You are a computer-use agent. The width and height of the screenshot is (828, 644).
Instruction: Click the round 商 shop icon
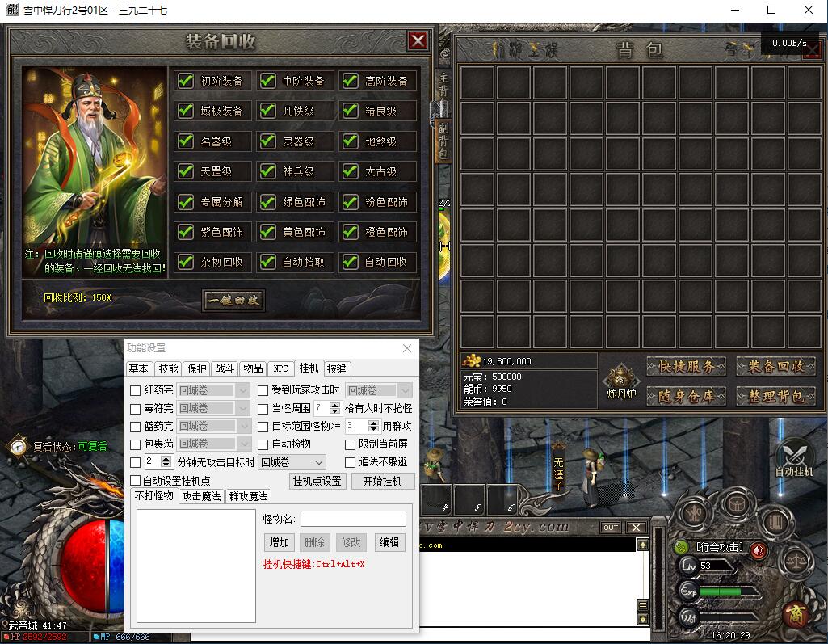coord(796,614)
